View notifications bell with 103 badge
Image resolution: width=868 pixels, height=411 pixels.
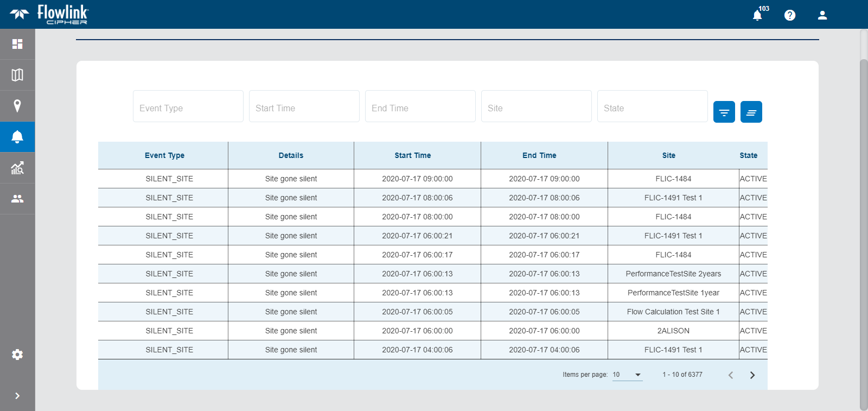[x=757, y=15]
